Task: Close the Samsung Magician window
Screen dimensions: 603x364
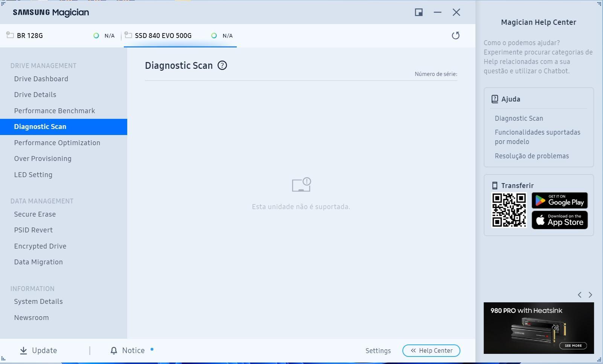Action: point(456,12)
